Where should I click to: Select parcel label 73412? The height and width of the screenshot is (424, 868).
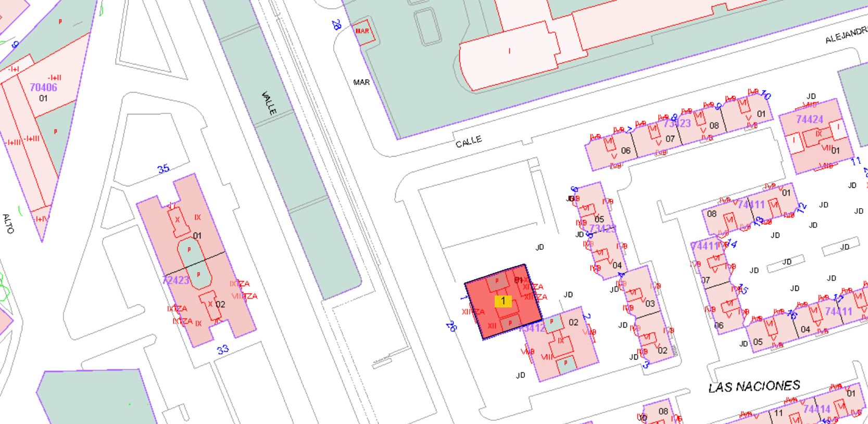pos(532,328)
